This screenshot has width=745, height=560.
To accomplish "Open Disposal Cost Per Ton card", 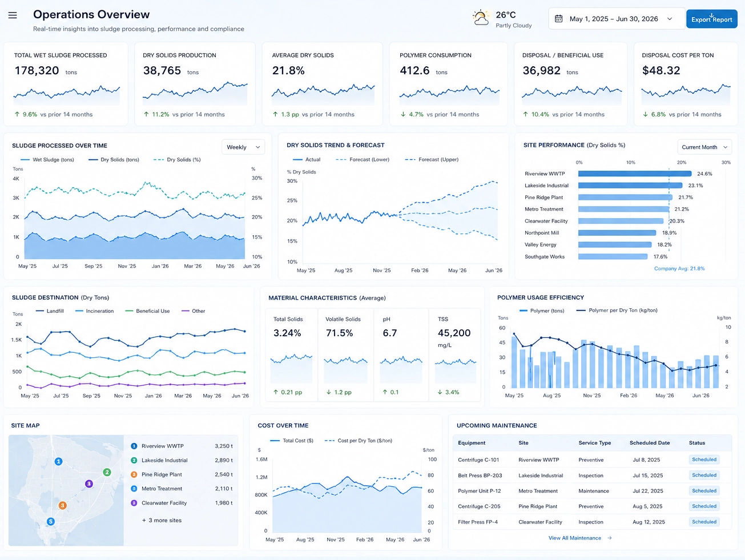I will coord(686,84).
